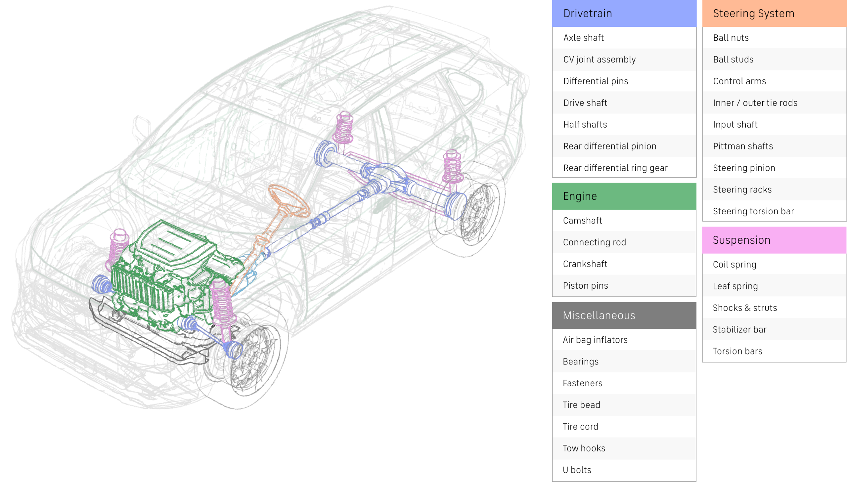Click the Steering torsion bar entry
This screenshot has height=504, width=847.
(x=774, y=212)
